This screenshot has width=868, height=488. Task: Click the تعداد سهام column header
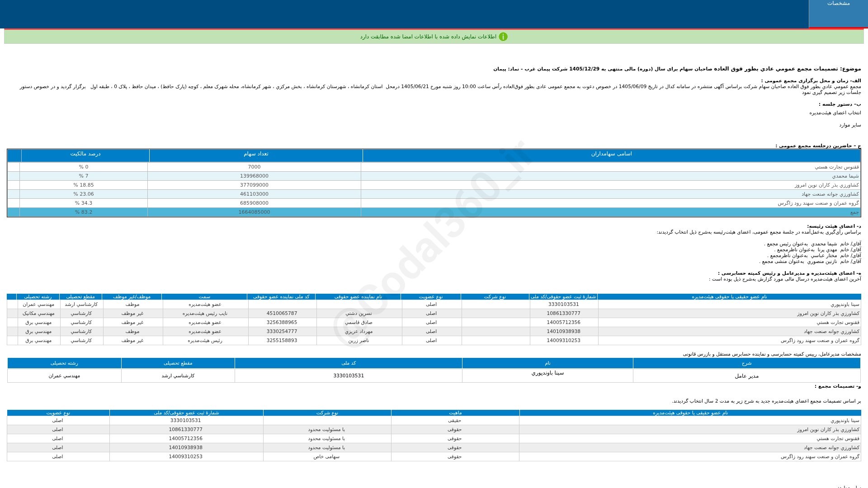click(x=256, y=155)
